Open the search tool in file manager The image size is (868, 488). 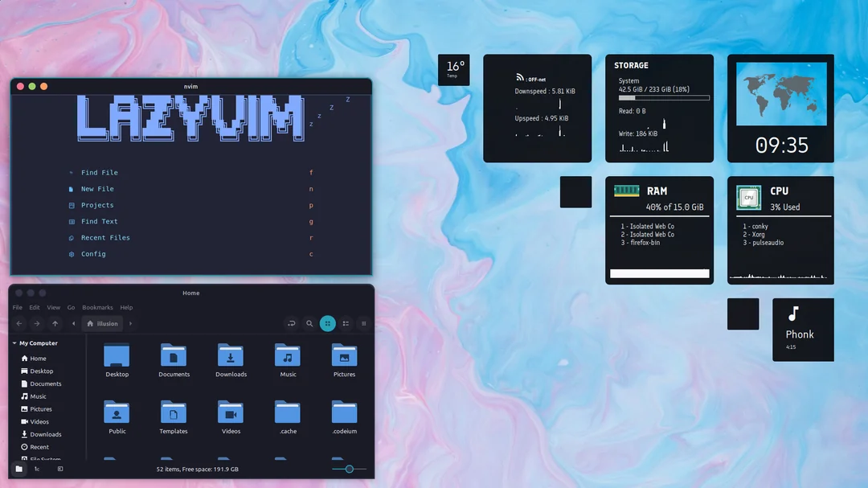click(x=309, y=323)
